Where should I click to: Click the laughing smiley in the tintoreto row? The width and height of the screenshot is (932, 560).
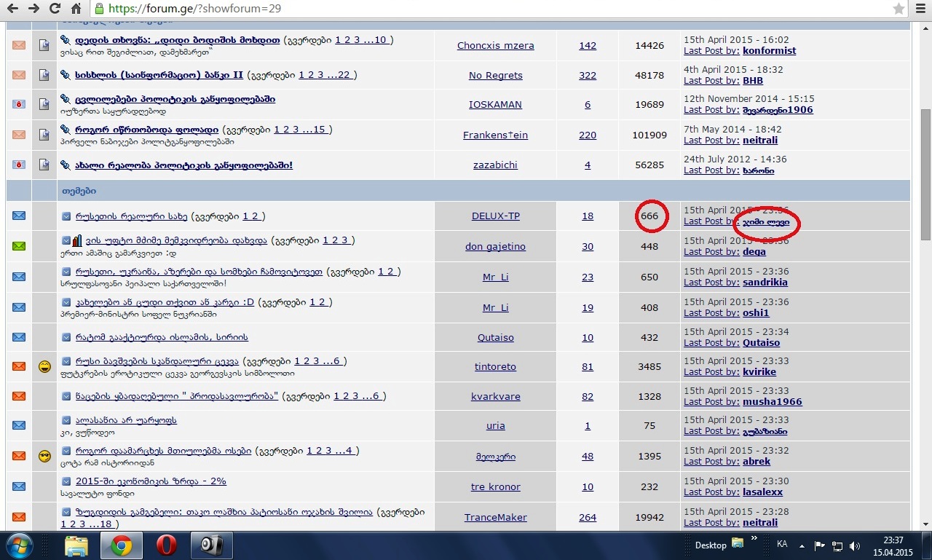point(44,366)
